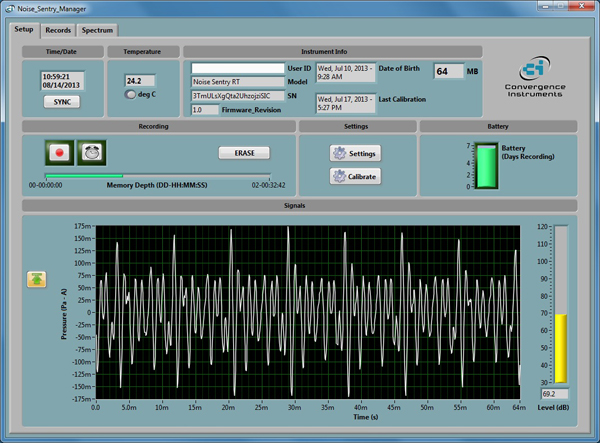The height and width of the screenshot is (443, 600).
Task: Click the Recording section header
Action: tap(159, 126)
